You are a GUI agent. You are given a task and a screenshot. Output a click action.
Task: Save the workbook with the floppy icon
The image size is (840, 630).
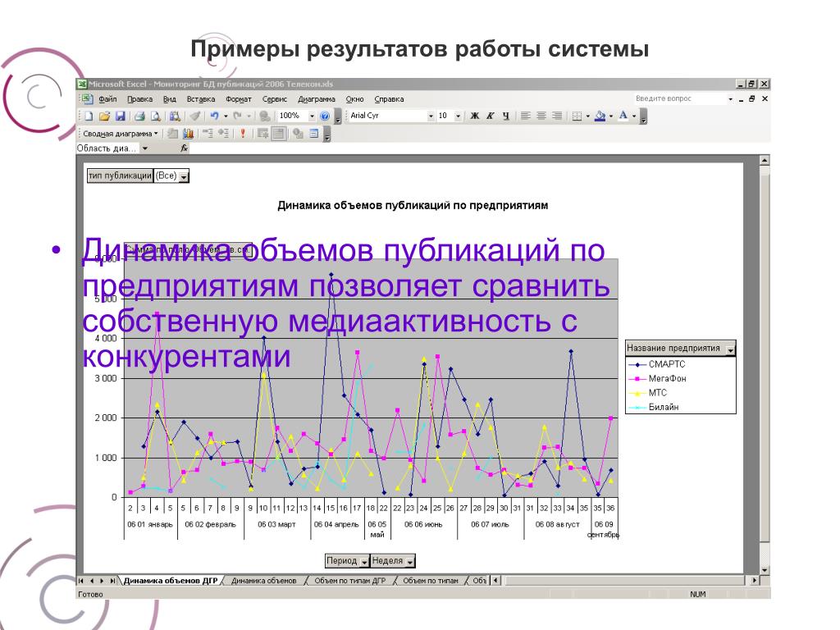pyautogui.click(x=120, y=116)
